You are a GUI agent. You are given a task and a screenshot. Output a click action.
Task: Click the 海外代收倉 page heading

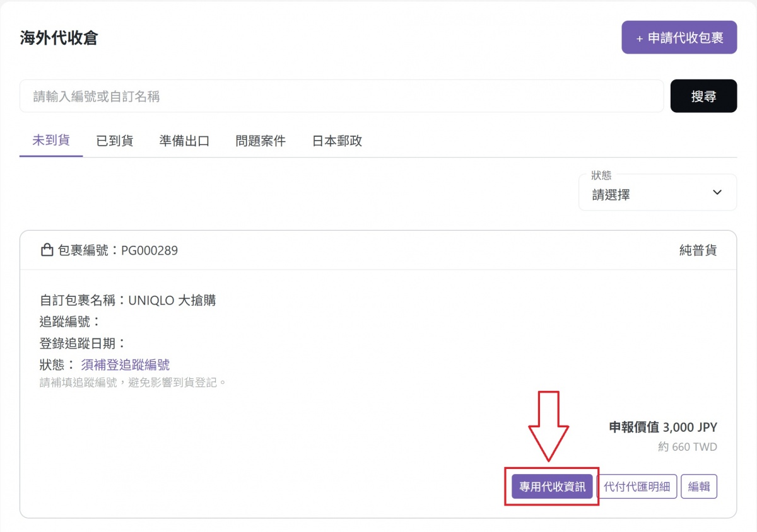click(59, 38)
